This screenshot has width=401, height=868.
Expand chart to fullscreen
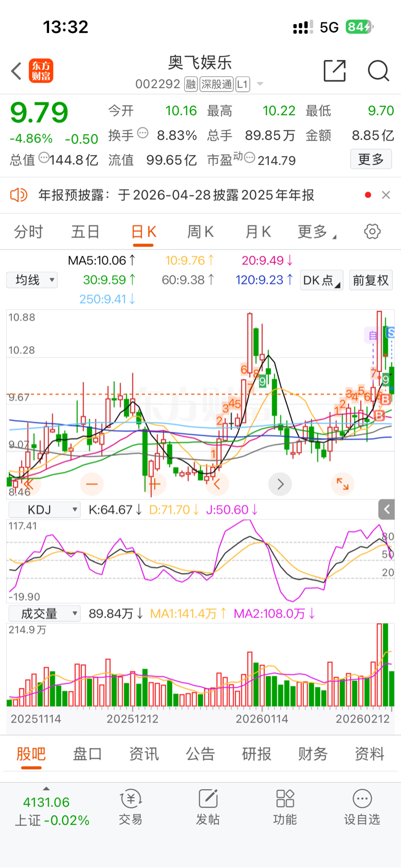343,484
